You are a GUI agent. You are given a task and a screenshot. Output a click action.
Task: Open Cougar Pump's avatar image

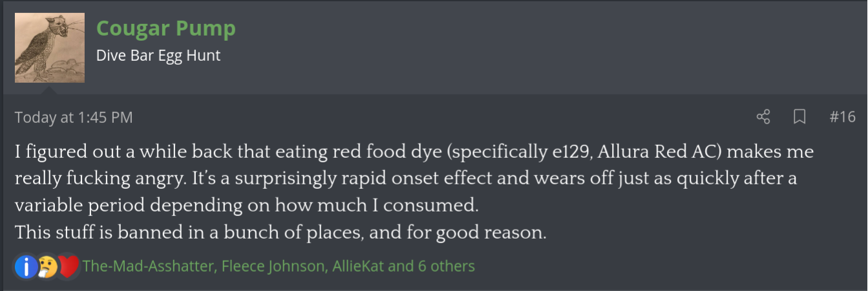click(x=50, y=48)
